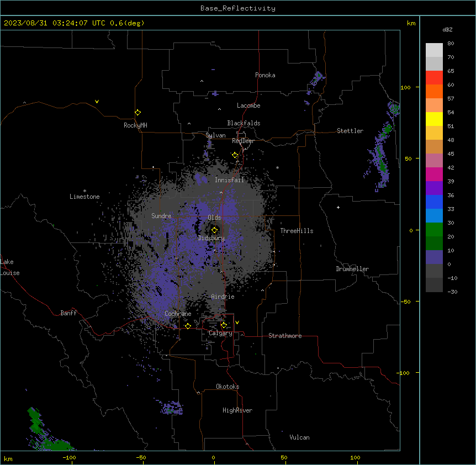Image resolution: width=476 pixels, height=465 pixels.
Task: Click the pink 42-45 dBZ legend swatch
Action: 434,161
